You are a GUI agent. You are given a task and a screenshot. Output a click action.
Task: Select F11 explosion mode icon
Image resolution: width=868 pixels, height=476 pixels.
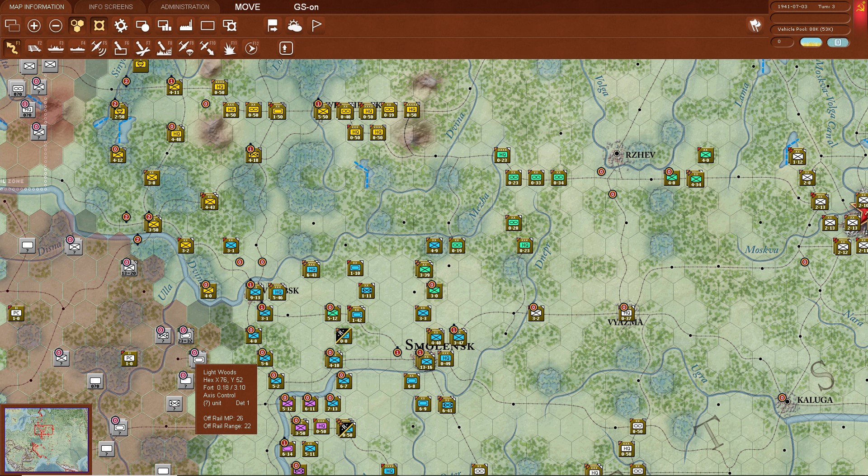click(230, 47)
